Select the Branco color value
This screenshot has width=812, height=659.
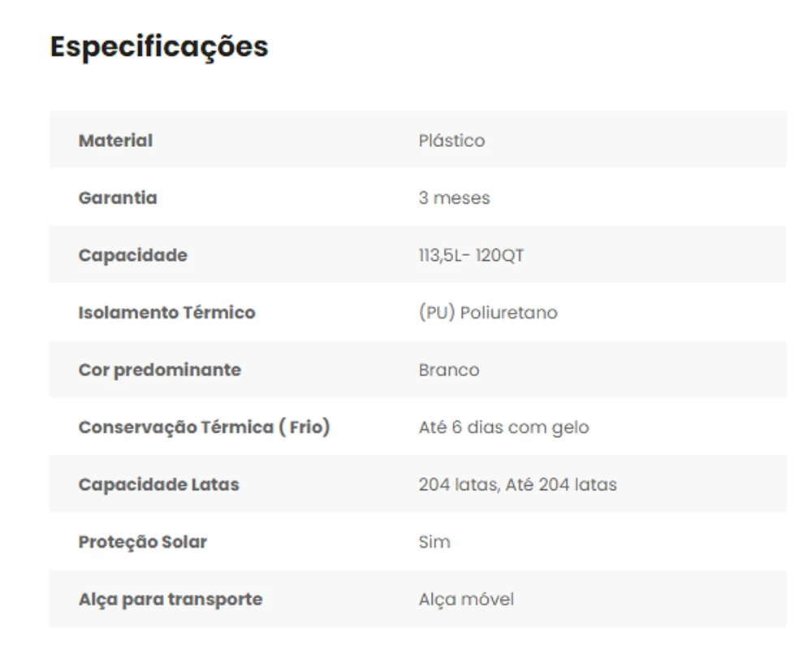(x=449, y=371)
